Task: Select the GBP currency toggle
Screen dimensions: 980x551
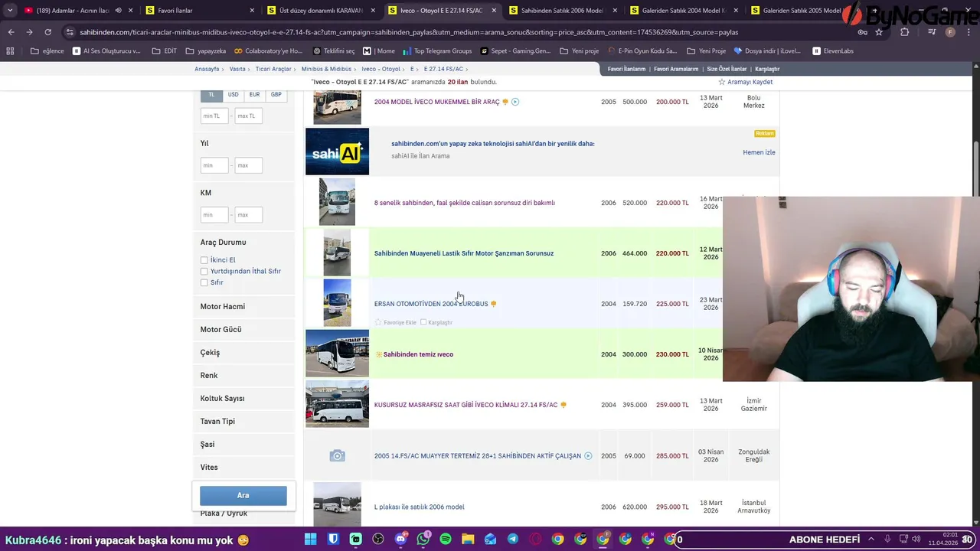Action: tap(276, 95)
